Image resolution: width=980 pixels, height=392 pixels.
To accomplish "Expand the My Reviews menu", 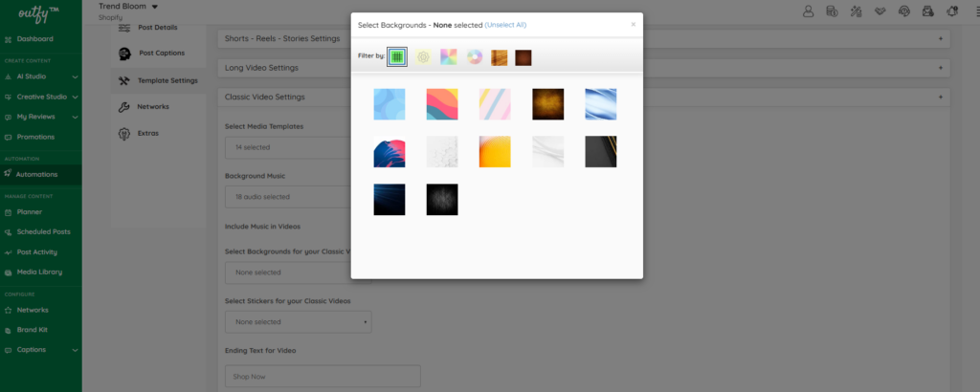I will pyautogui.click(x=40, y=117).
